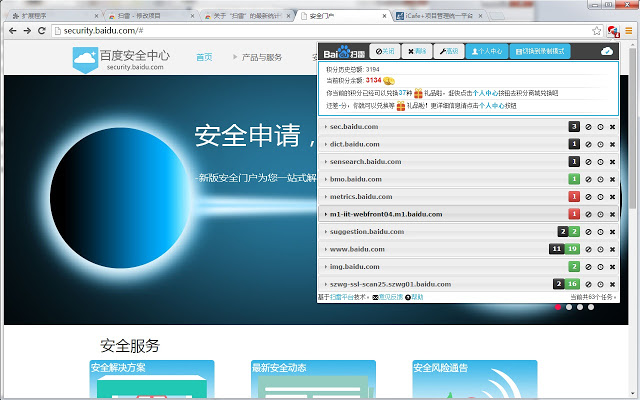The image size is (640, 400).
Task: Expand the szwg-ssl-scan25.szwg01.baidu.com entry
Action: coord(326,284)
